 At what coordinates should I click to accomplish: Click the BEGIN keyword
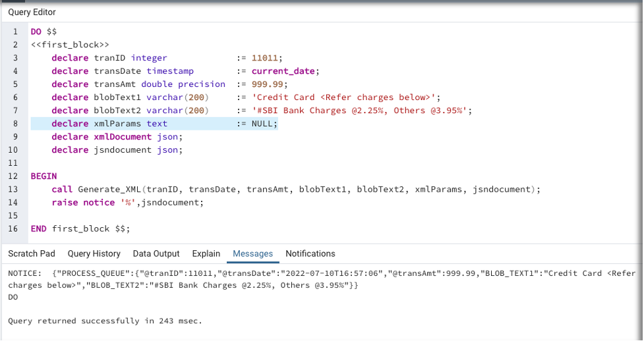(44, 176)
